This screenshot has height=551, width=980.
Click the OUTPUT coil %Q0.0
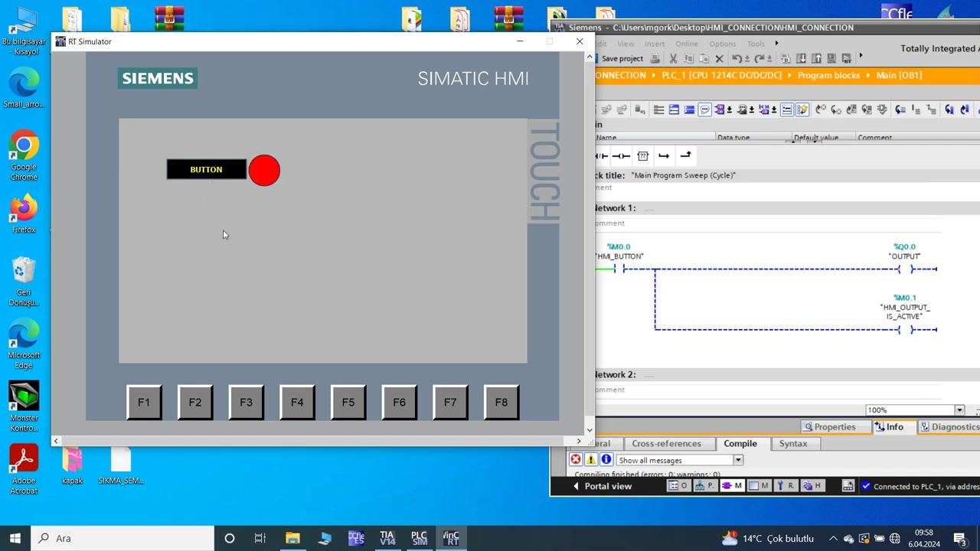[x=905, y=269]
